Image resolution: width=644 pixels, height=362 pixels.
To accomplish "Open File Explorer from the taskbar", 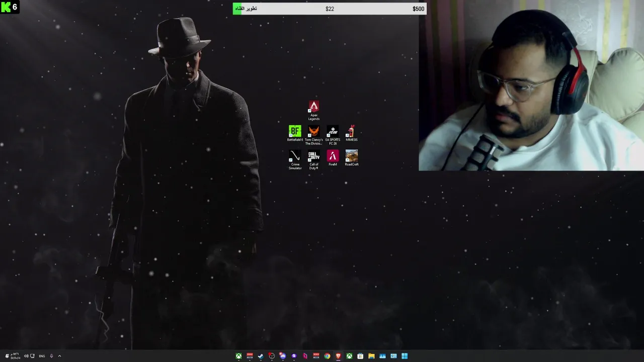I will tap(371, 356).
